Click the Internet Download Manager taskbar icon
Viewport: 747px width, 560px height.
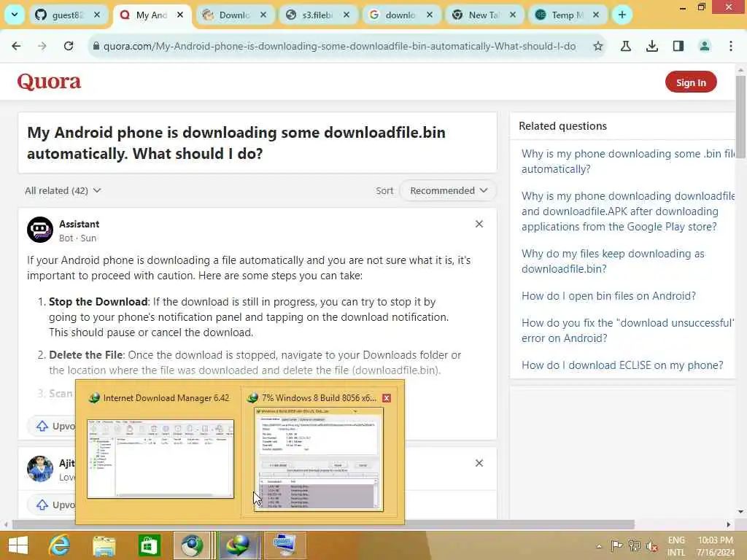pos(239,545)
